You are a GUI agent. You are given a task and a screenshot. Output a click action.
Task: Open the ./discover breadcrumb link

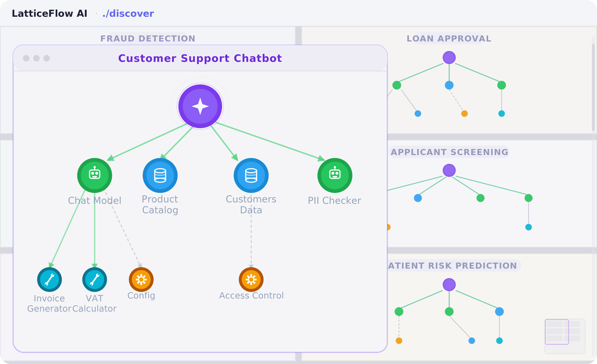[x=128, y=14]
